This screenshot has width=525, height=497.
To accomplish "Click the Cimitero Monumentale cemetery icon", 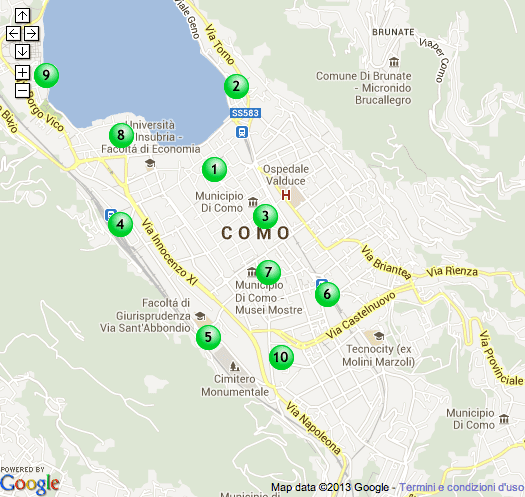I will [235, 366].
